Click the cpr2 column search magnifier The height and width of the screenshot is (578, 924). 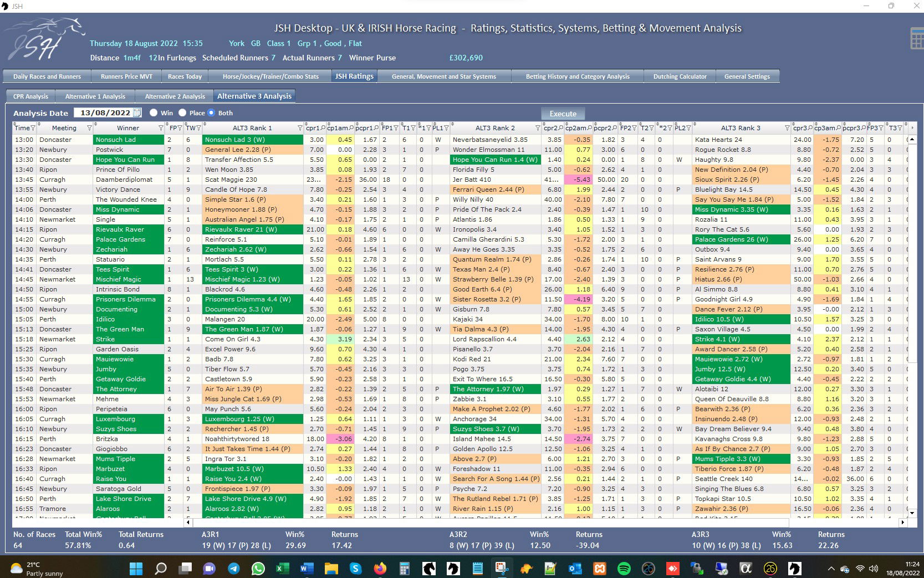[x=561, y=128]
